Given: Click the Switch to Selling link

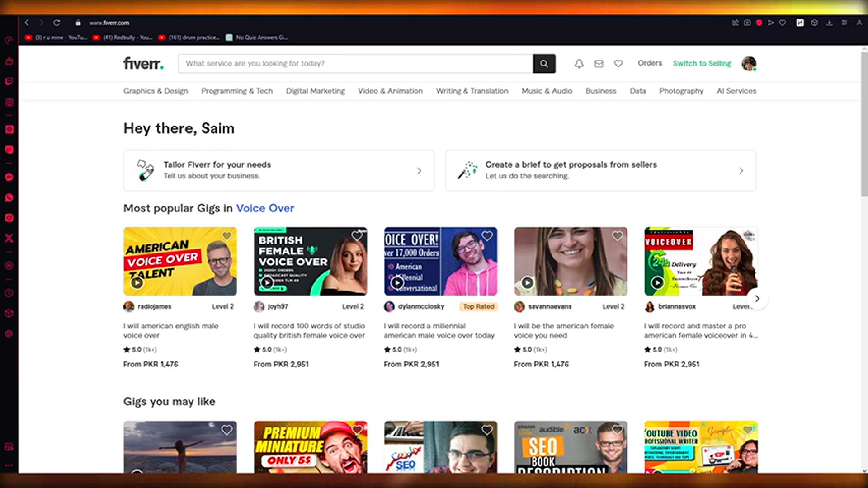Looking at the screenshot, I should point(702,64).
